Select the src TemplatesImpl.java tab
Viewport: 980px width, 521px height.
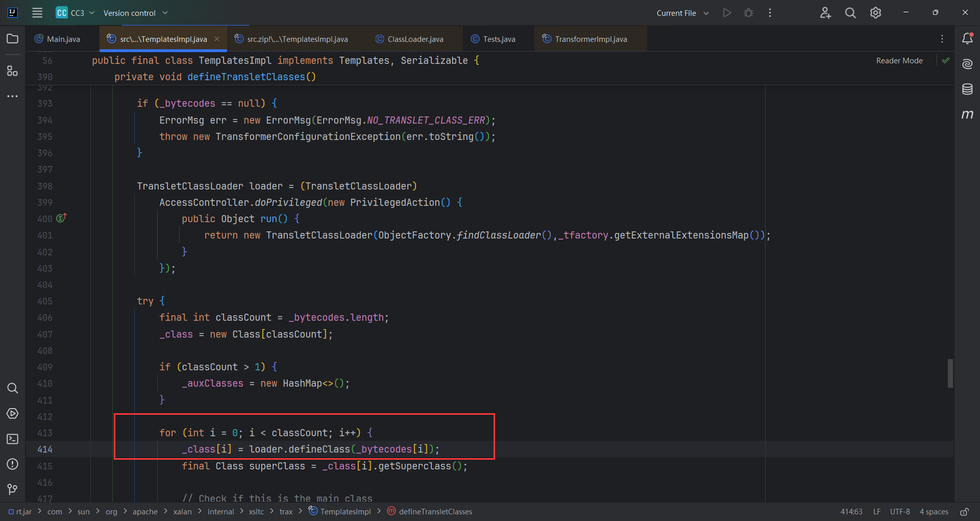tap(163, 39)
